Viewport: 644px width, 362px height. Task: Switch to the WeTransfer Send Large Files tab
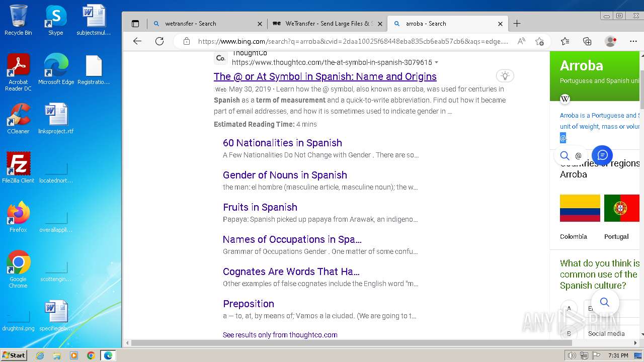[328, 24]
